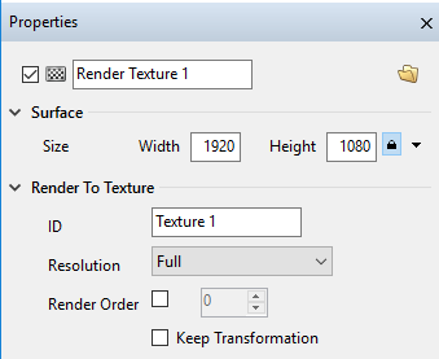Close the Properties panel
This screenshot has height=360, width=440.
426,23
